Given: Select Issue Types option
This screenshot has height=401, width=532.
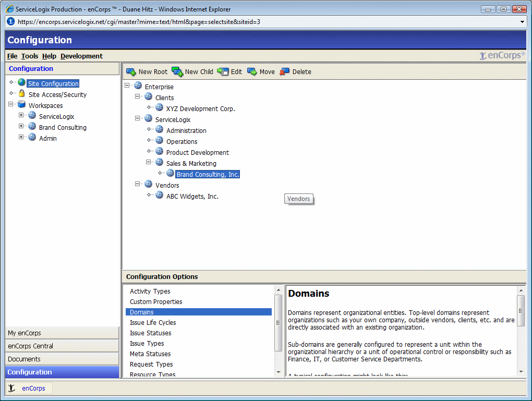Looking at the screenshot, I should (147, 343).
